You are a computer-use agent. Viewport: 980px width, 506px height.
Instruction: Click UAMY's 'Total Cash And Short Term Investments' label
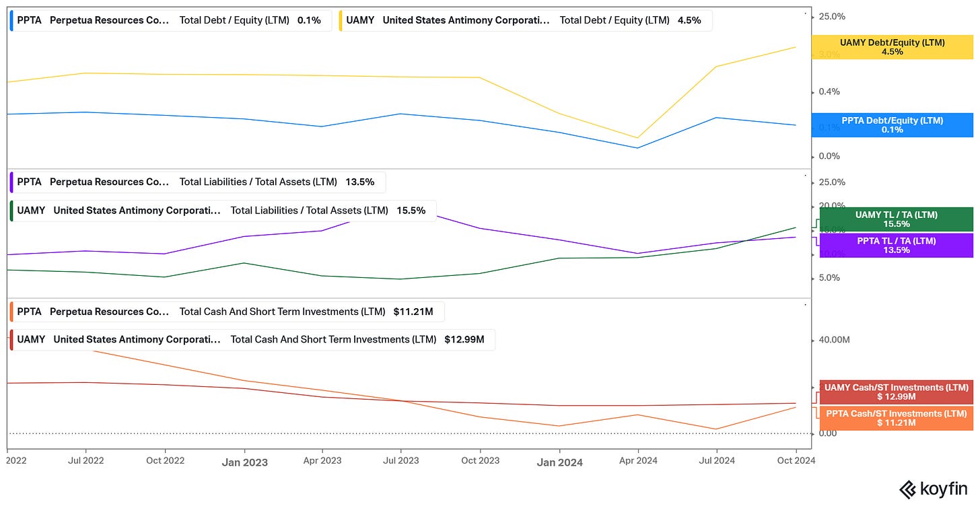pyautogui.click(x=334, y=339)
